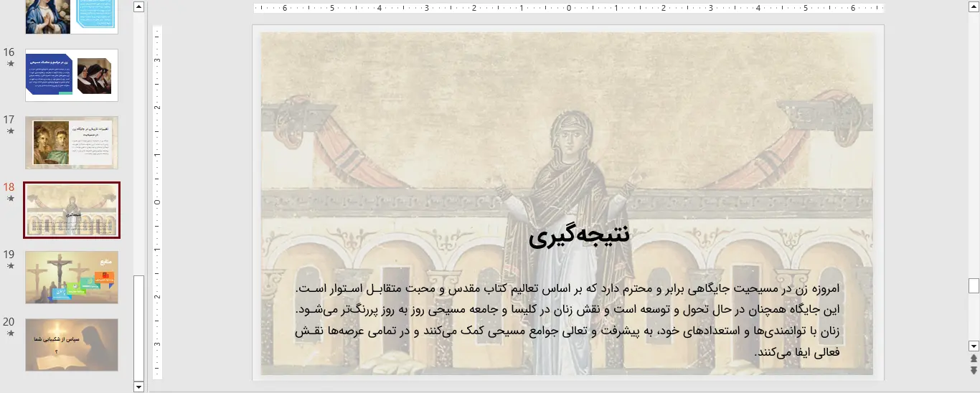Click the slide number 20 label
This screenshot has height=393, width=980.
[x=9, y=322]
